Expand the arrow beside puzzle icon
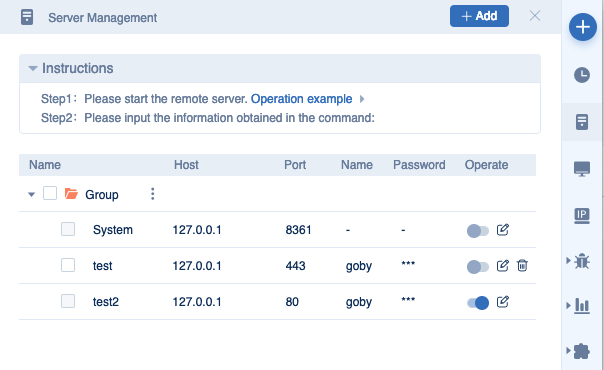 (x=568, y=350)
